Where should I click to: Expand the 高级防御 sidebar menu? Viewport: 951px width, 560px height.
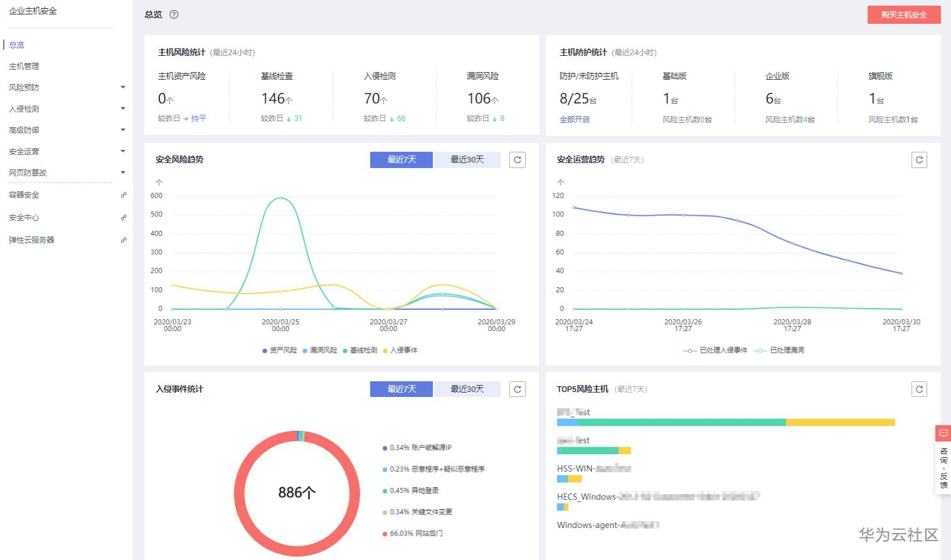pos(123,130)
